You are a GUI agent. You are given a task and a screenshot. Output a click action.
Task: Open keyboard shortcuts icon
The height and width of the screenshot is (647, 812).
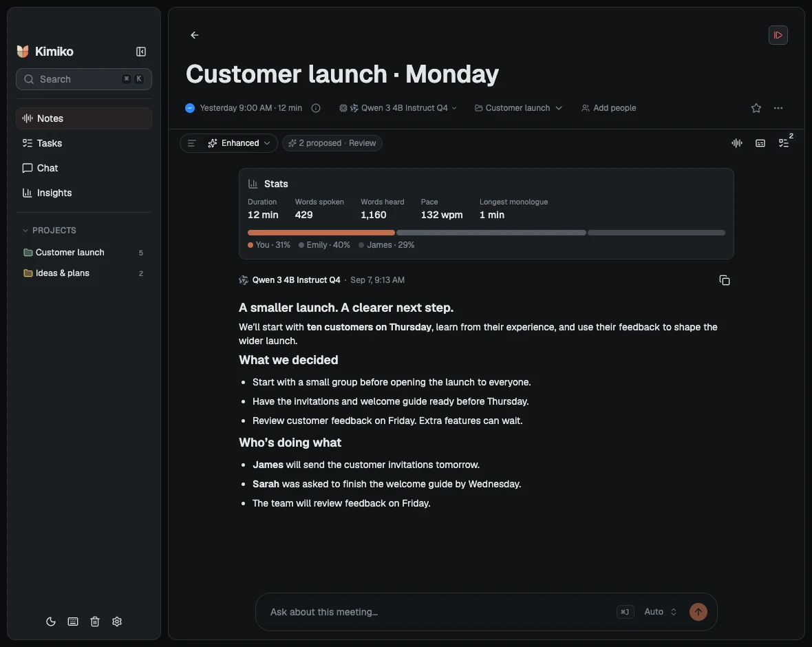73,621
